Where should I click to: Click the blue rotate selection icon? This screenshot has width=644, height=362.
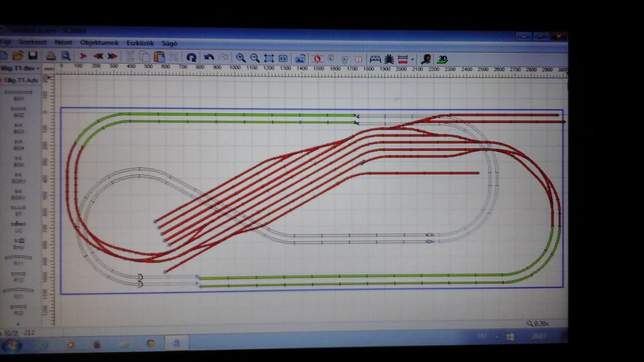[x=191, y=57]
